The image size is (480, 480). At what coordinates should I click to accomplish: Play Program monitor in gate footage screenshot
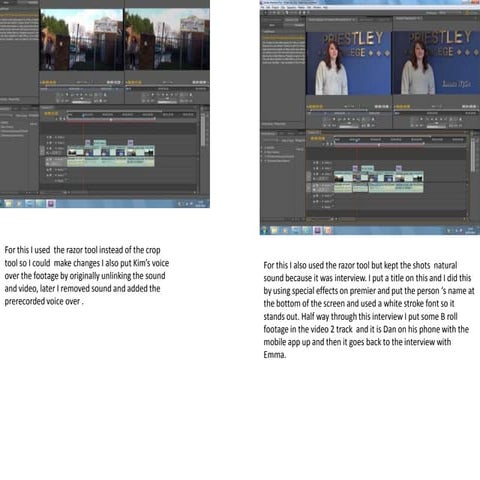coord(167,95)
